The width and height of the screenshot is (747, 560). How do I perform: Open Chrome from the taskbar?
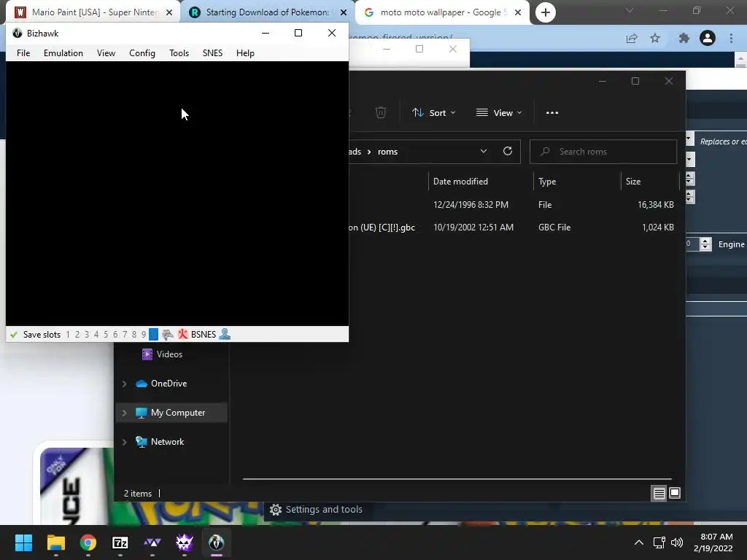click(88, 542)
